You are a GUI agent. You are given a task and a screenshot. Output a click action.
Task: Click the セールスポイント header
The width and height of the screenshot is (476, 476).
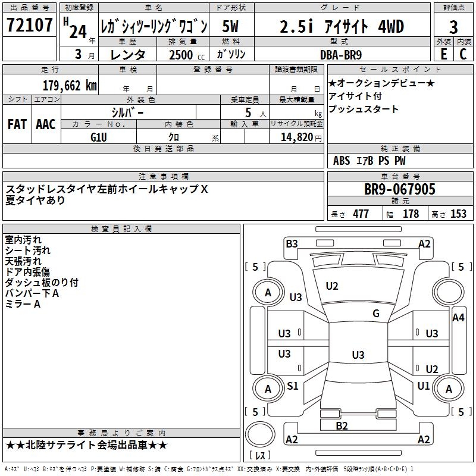400,69
